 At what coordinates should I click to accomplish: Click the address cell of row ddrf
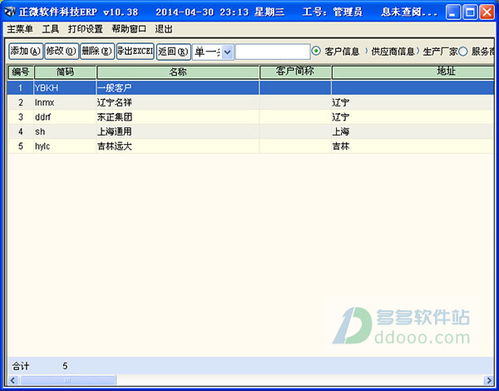click(x=413, y=117)
